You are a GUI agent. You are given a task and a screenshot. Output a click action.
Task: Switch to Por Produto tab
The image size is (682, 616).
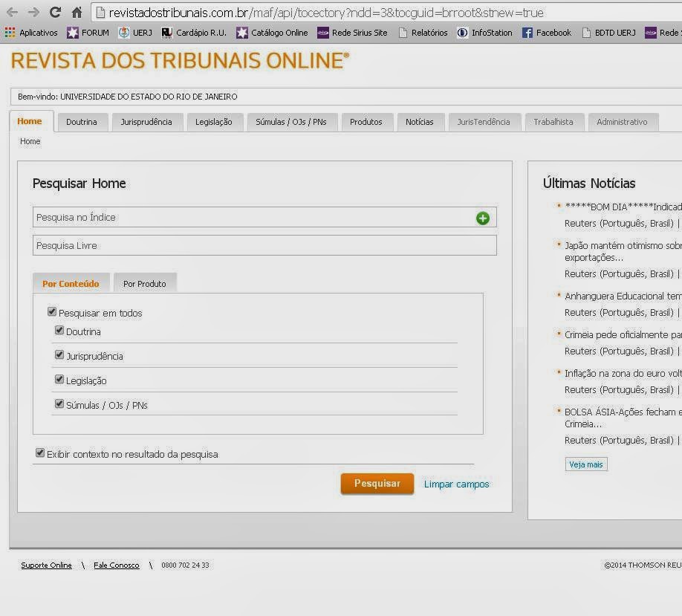click(144, 283)
